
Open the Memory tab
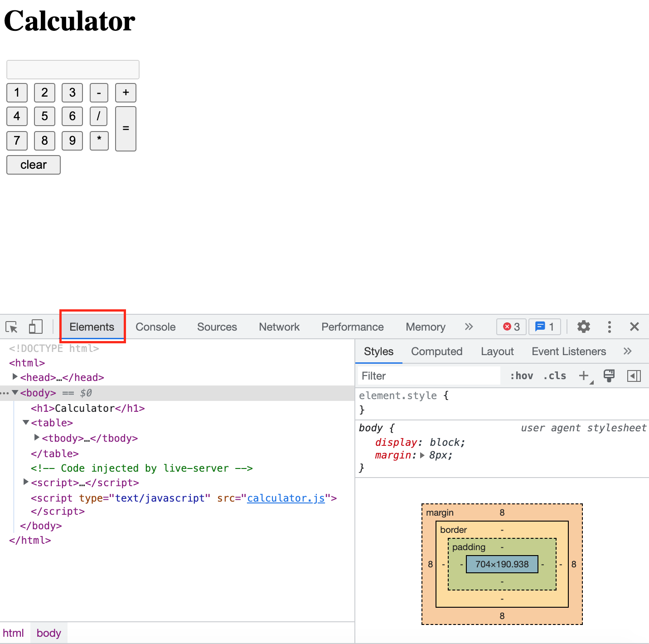[x=426, y=327]
